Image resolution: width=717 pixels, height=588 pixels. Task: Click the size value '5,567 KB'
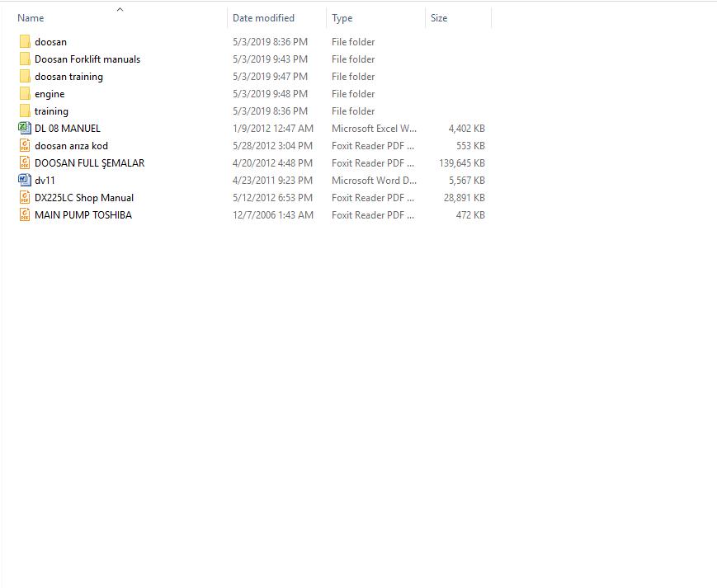pos(466,181)
